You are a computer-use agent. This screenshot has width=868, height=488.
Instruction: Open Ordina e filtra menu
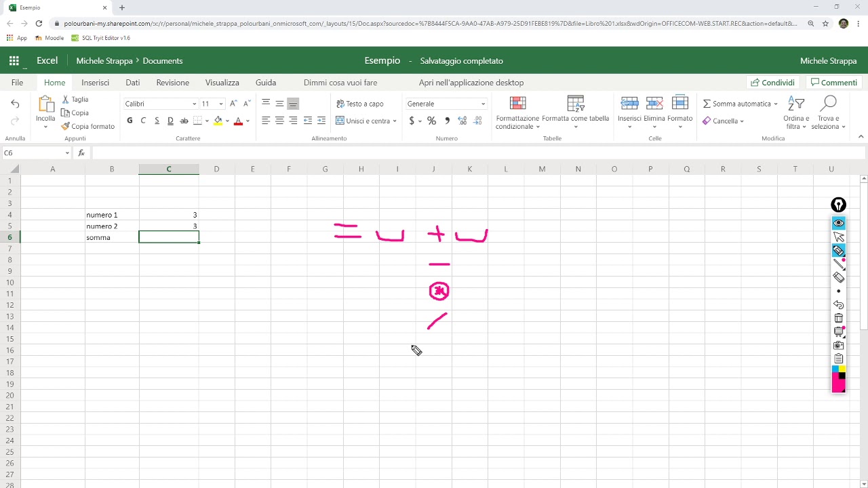click(796, 113)
